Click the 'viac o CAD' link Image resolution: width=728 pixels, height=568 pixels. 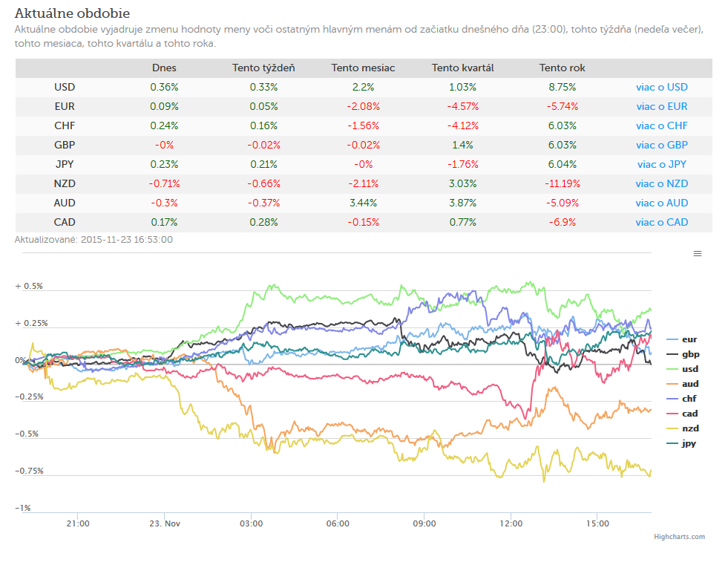(x=662, y=223)
